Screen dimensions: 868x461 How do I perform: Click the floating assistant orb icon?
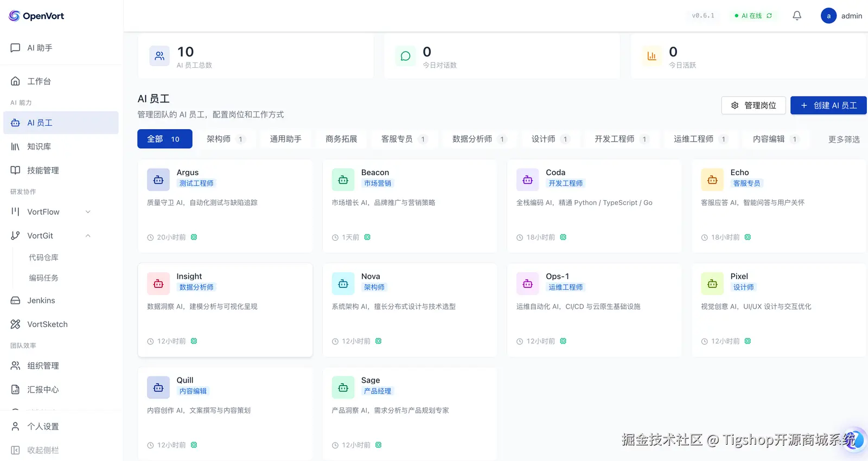pyautogui.click(x=853, y=440)
